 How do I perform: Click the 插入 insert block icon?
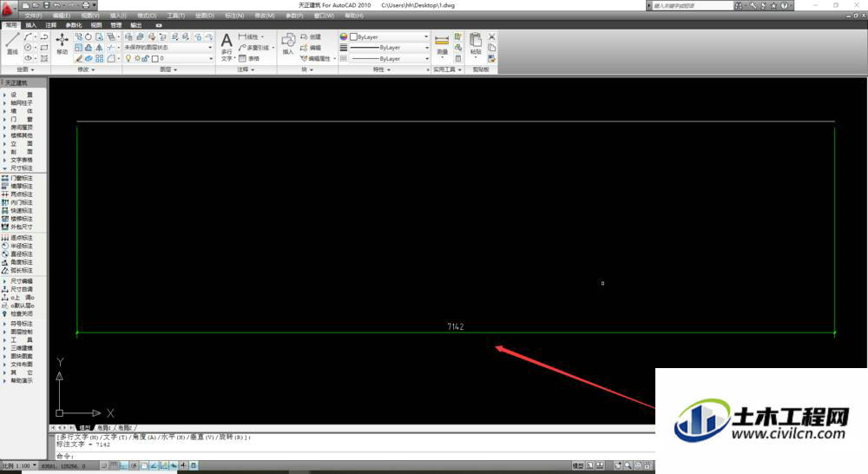[x=288, y=43]
